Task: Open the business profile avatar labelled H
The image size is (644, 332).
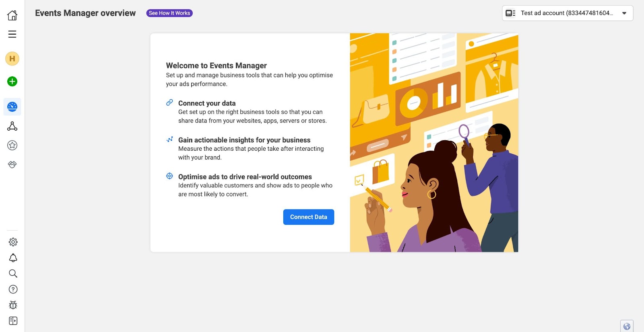Action: (12, 59)
